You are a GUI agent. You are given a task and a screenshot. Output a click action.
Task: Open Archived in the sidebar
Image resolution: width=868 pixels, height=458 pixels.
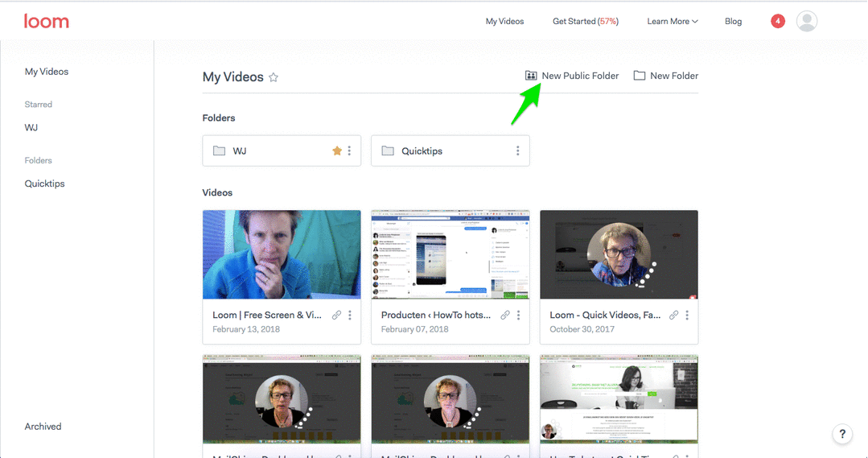43,427
